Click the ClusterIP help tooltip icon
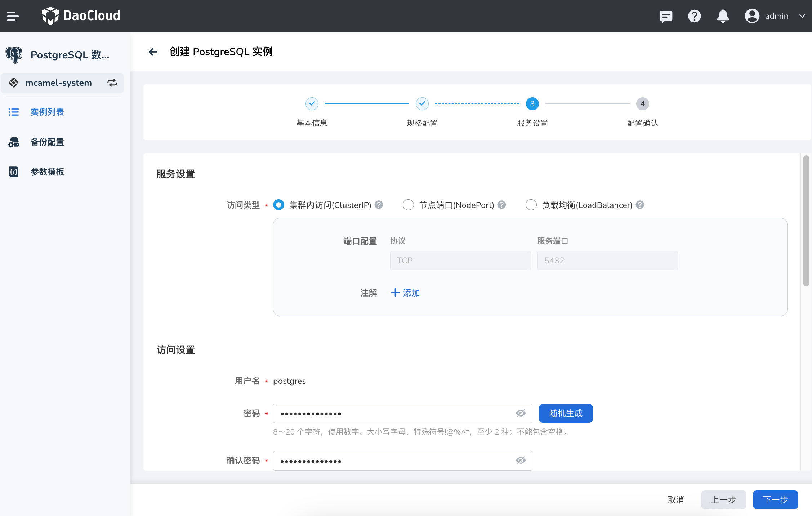 (379, 205)
